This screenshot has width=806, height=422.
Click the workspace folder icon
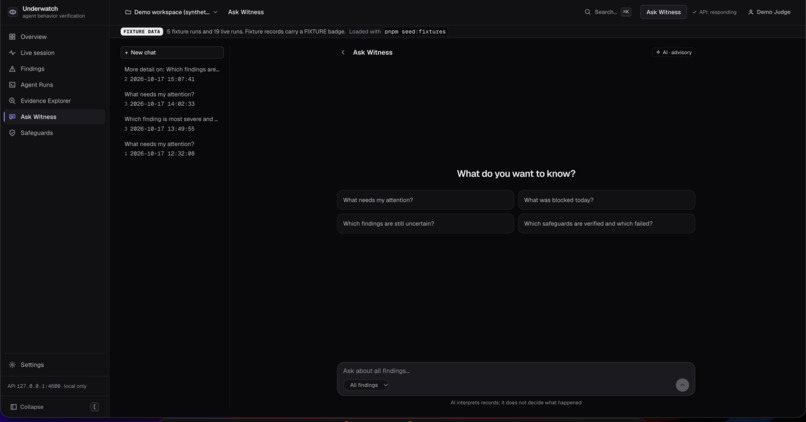click(x=128, y=12)
